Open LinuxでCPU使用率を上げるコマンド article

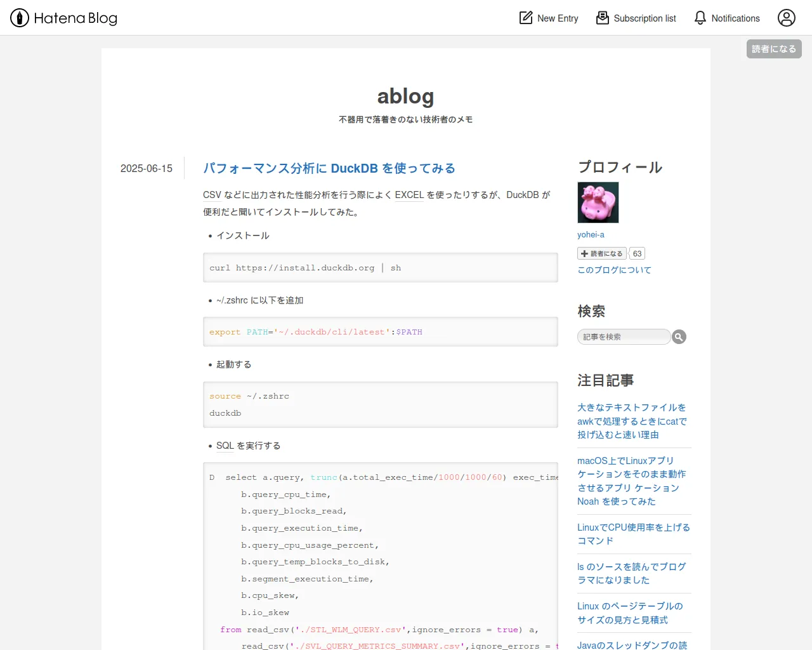634,534
